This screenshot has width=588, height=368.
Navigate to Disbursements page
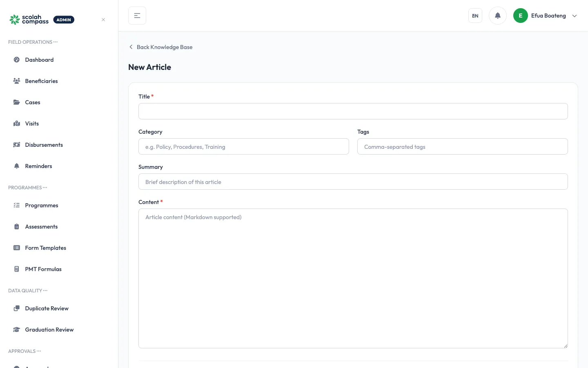click(59, 145)
